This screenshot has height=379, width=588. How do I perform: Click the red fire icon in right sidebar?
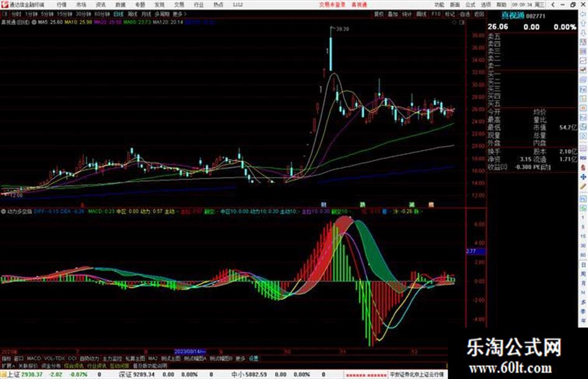point(583,167)
